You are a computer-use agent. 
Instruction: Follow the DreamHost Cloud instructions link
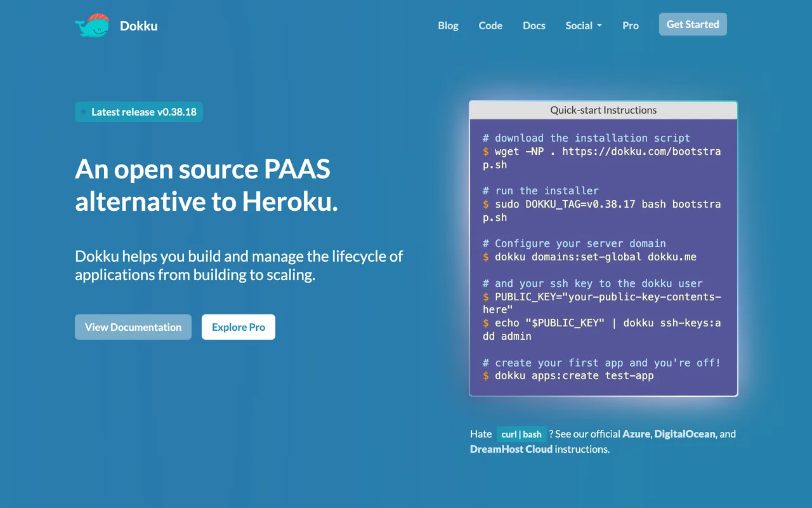coord(511,449)
